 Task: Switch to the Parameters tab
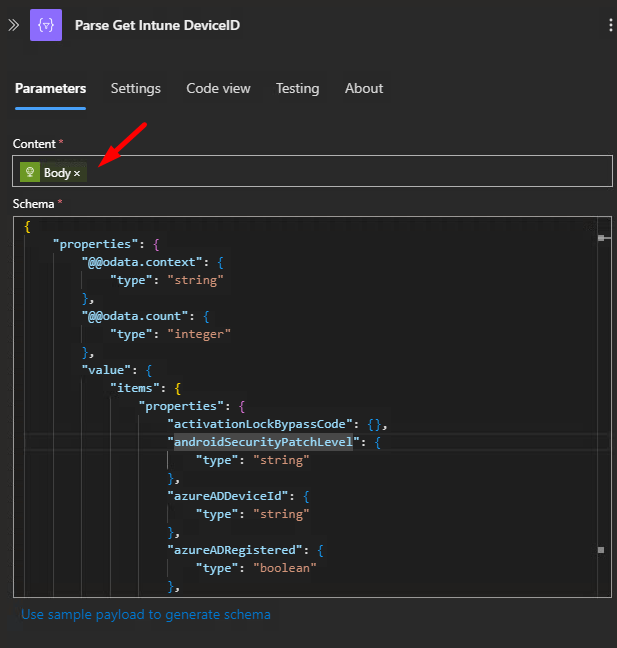coord(50,88)
